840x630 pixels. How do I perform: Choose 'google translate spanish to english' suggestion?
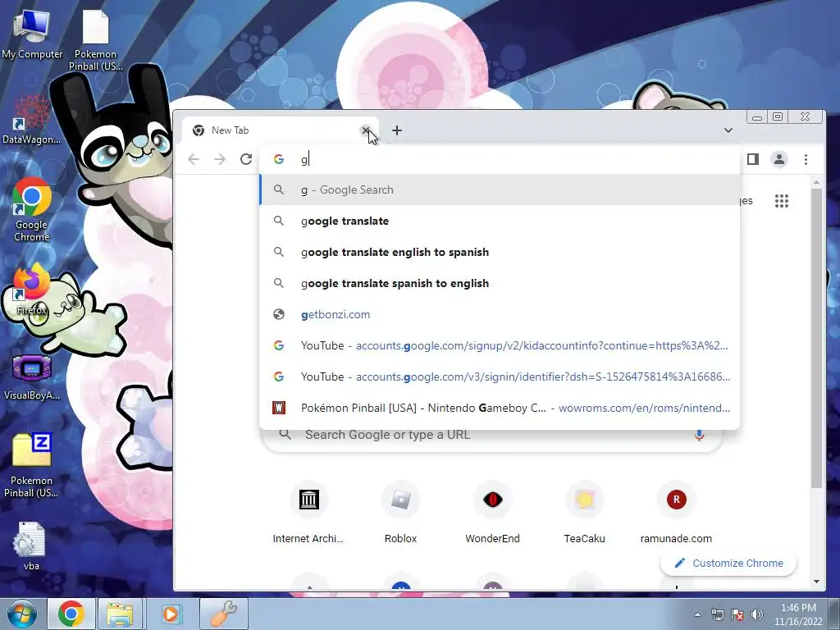(x=500, y=283)
